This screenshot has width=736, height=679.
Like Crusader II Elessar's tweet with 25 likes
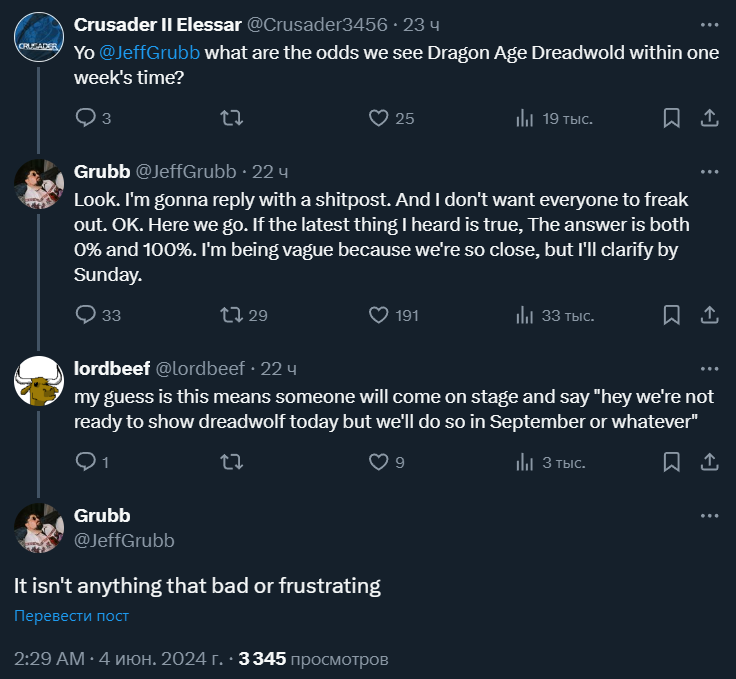pos(378,118)
